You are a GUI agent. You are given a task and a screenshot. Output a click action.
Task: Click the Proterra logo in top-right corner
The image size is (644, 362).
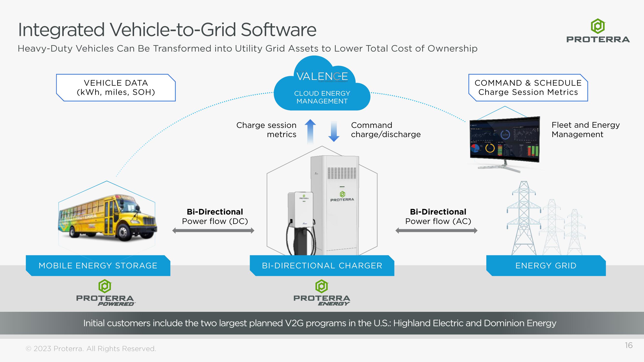(x=598, y=30)
